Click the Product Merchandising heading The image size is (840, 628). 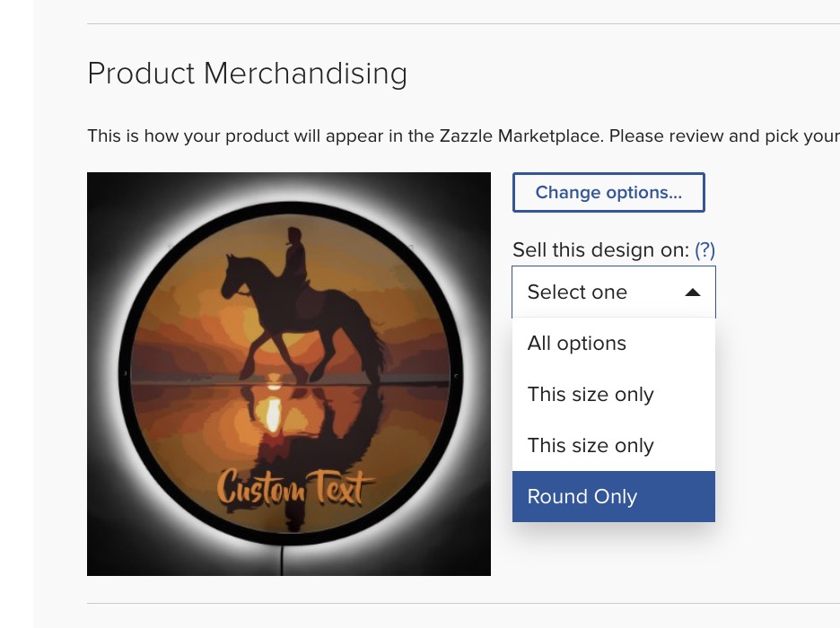point(248,74)
